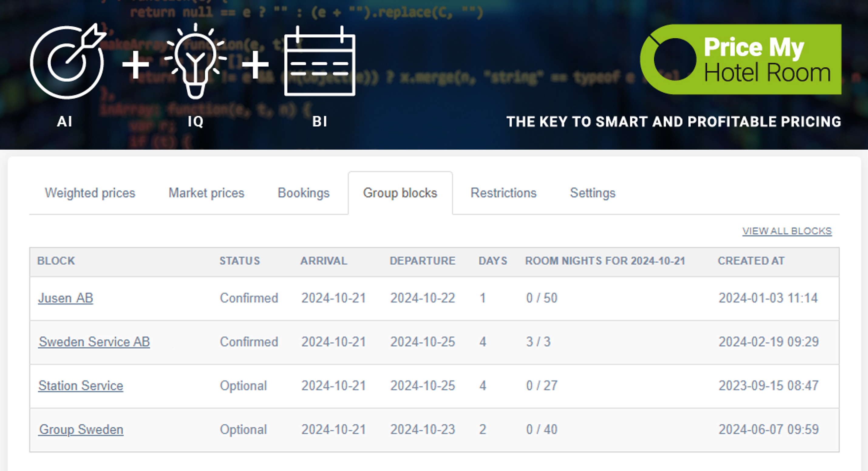This screenshot has width=868, height=471.
Task: Open the Settings tab
Action: coord(592,193)
